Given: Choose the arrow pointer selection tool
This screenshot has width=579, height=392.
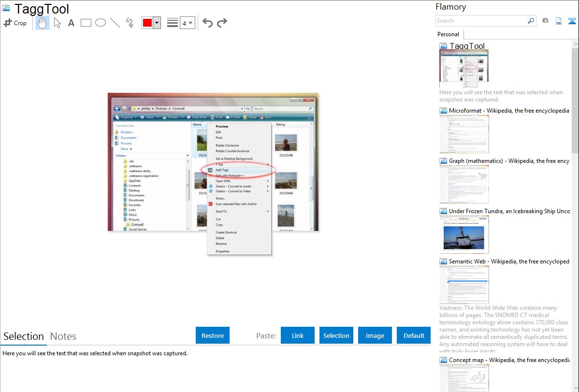Looking at the screenshot, I should [x=57, y=23].
